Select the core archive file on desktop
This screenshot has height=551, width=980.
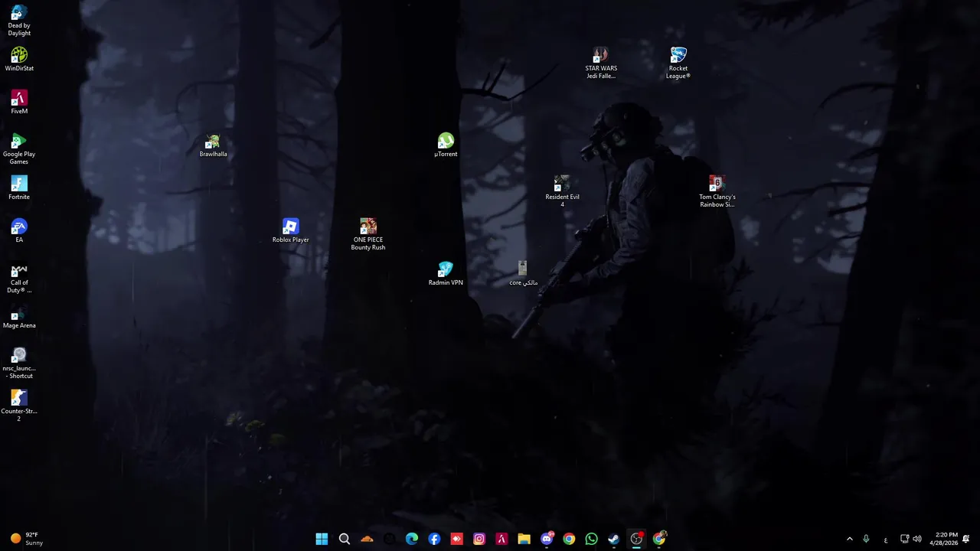[523, 274]
